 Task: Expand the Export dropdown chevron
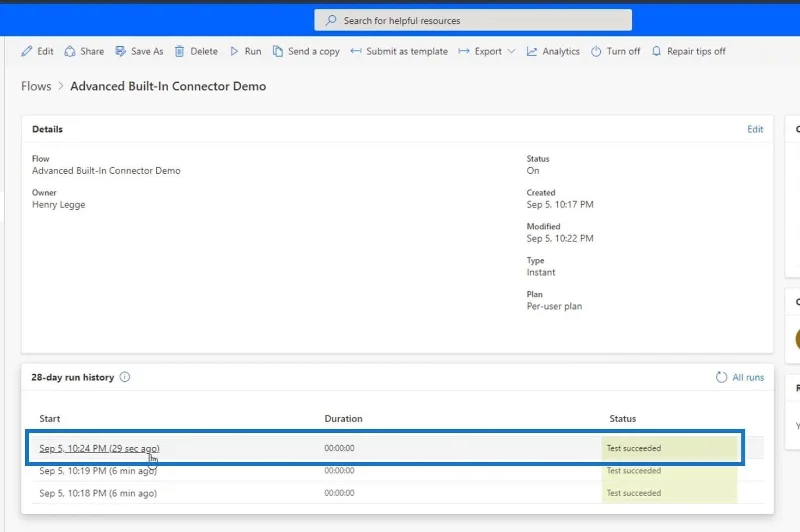click(x=511, y=51)
